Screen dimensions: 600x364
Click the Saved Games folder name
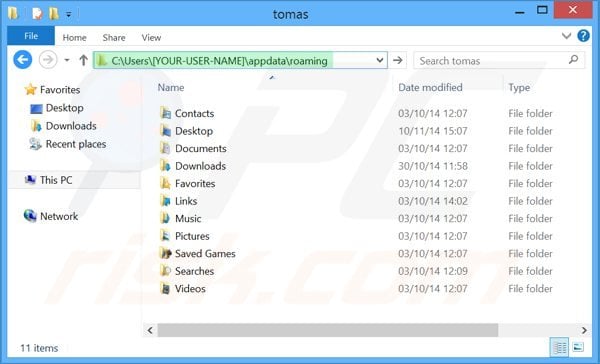tap(205, 254)
